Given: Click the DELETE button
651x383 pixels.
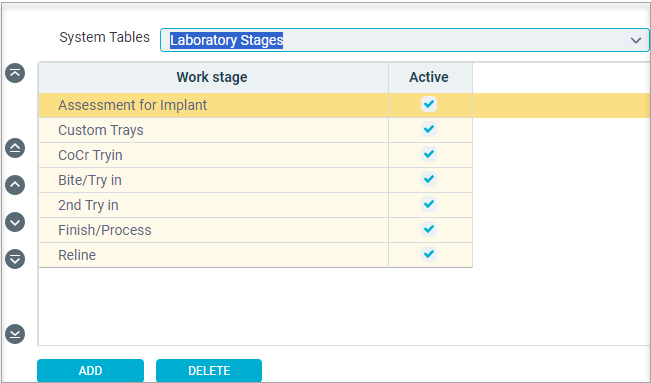Looking at the screenshot, I should [209, 370].
